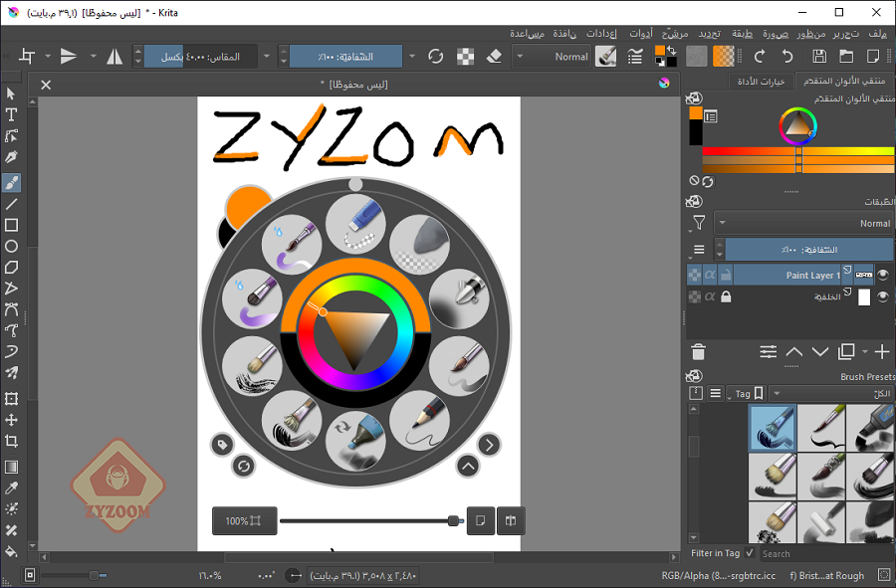Open the تحرير menu

click(845, 34)
